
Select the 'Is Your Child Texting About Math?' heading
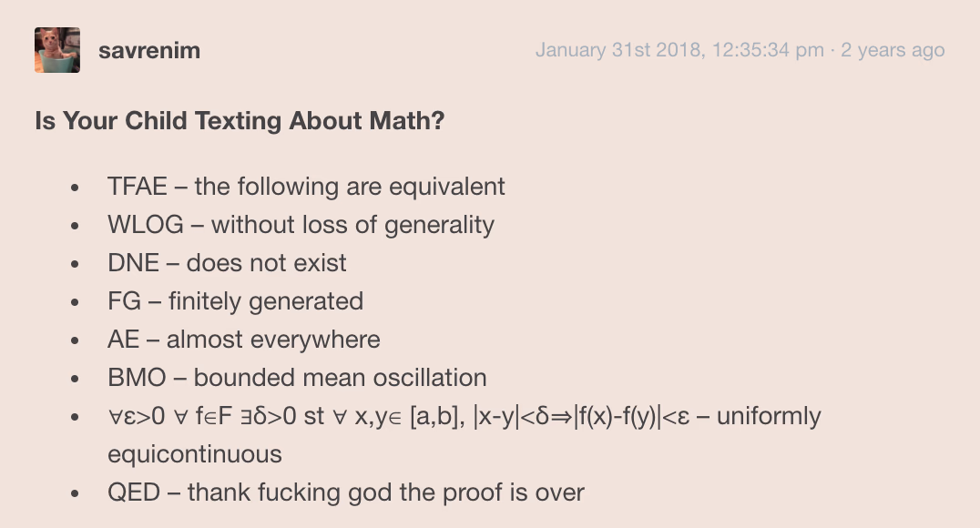[x=240, y=120]
